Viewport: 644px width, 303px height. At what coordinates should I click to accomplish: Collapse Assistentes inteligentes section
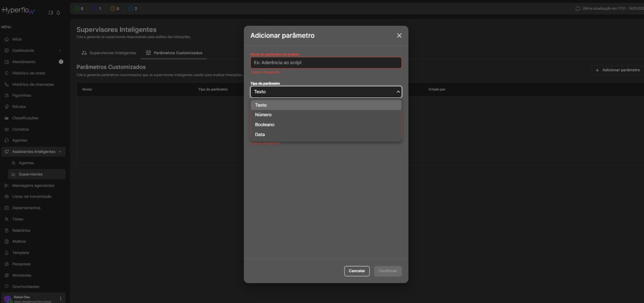(60, 152)
